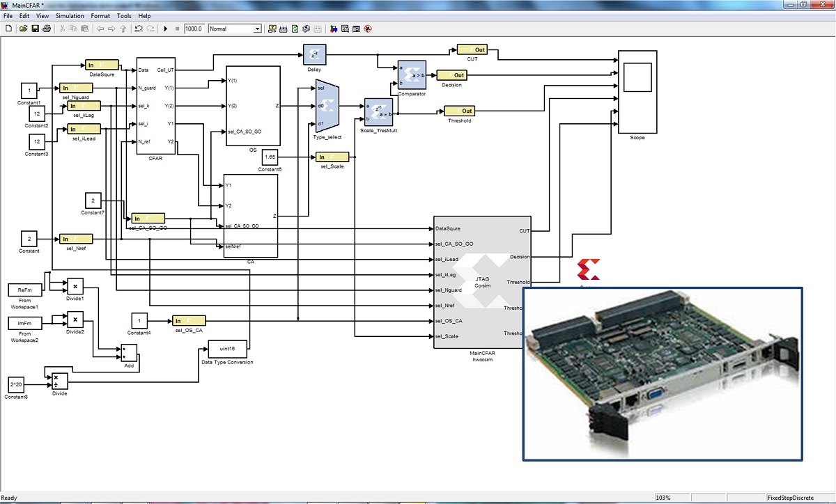Click the Undo arrow in the toolbar
836x504 pixels.
click(139, 29)
